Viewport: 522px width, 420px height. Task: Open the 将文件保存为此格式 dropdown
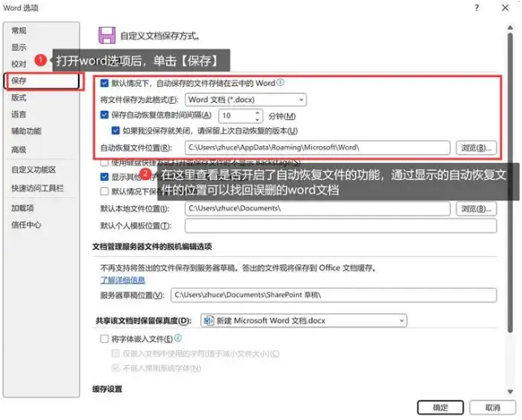pos(246,100)
